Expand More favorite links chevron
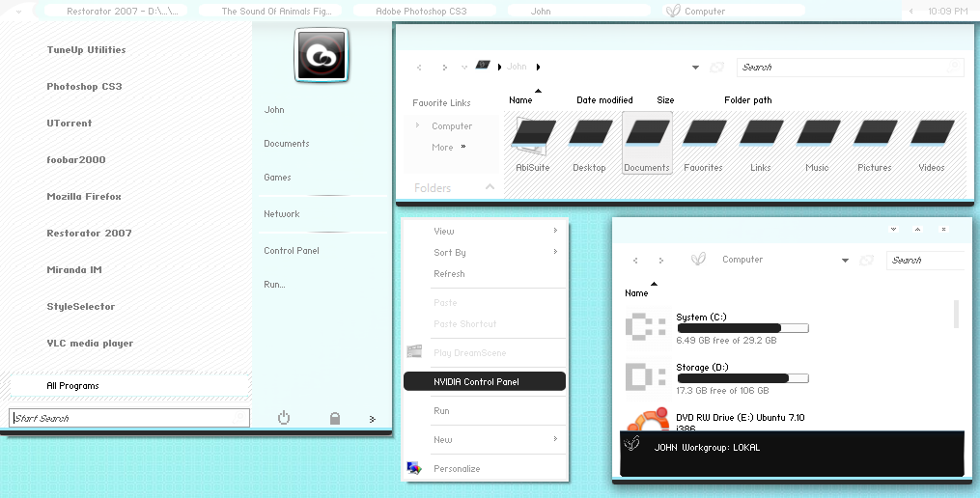Image resolution: width=980 pixels, height=498 pixels. tap(463, 147)
